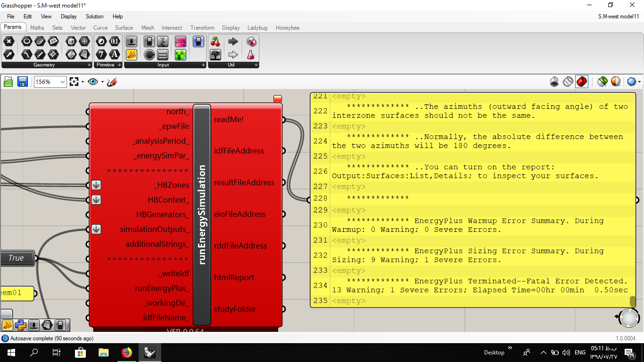Select the Brep (box) parameter icon
Screen dimensions: 644x362
coord(71,41)
